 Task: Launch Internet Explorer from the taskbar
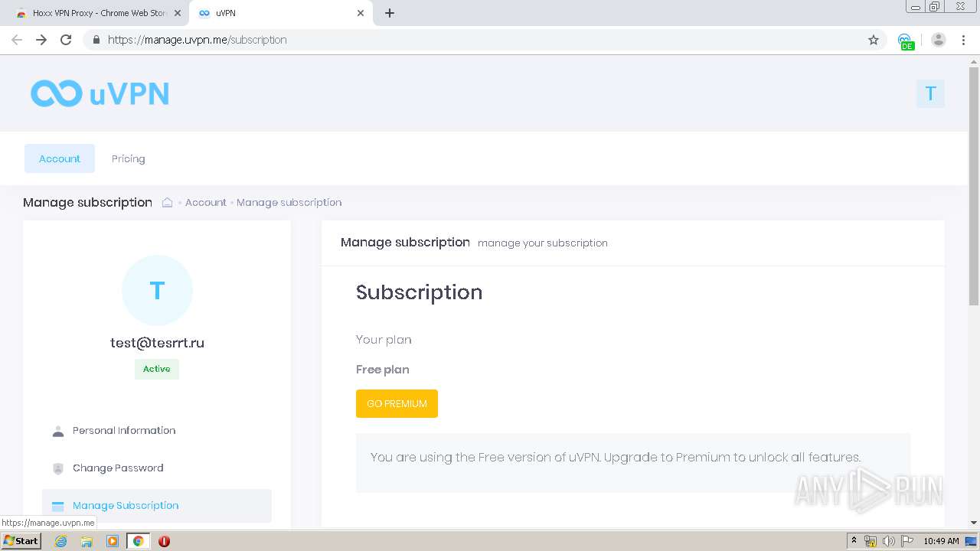pyautogui.click(x=60, y=541)
